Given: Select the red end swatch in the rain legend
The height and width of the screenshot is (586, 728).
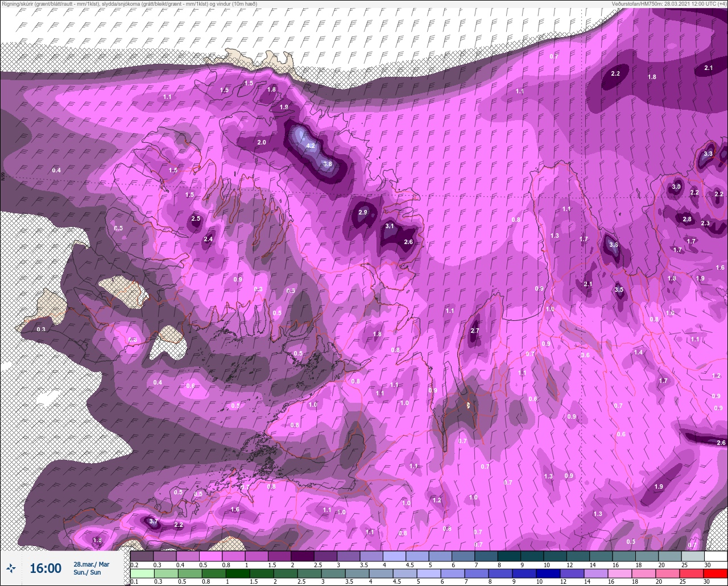Looking at the screenshot, I should 716,573.
